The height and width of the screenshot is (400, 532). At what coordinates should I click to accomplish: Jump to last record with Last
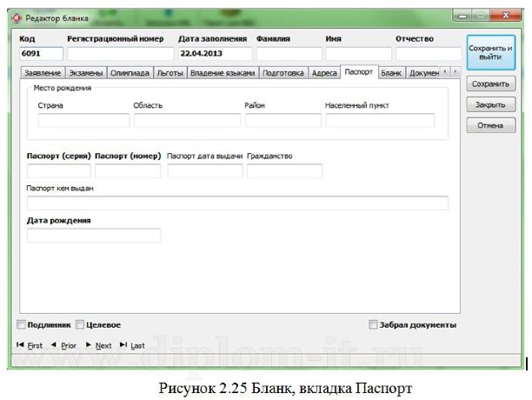[x=132, y=345]
